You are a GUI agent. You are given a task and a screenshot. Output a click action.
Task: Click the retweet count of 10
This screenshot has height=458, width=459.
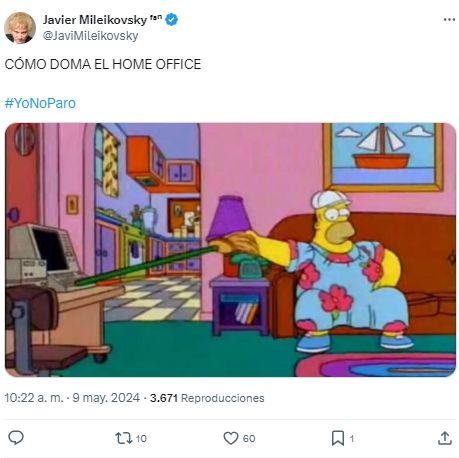click(x=141, y=438)
